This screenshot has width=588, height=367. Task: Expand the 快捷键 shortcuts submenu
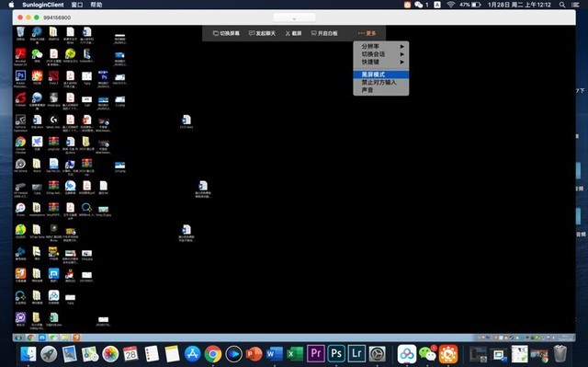tap(381, 62)
